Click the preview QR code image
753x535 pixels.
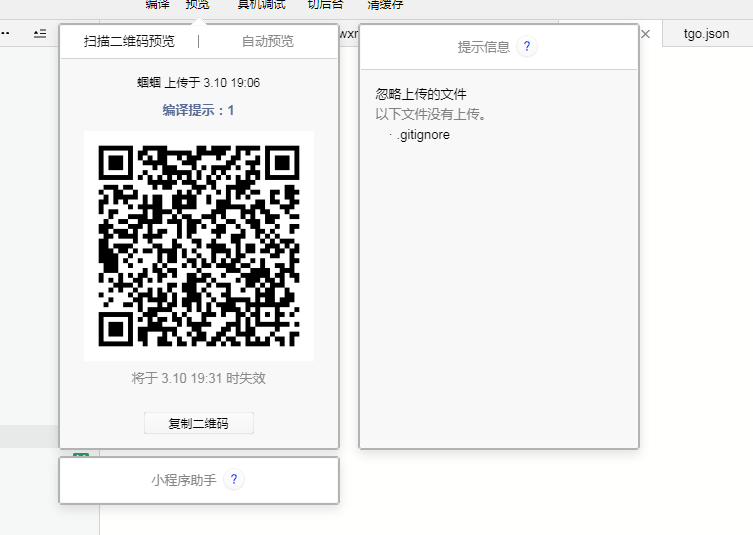click(x=199, y=246)
